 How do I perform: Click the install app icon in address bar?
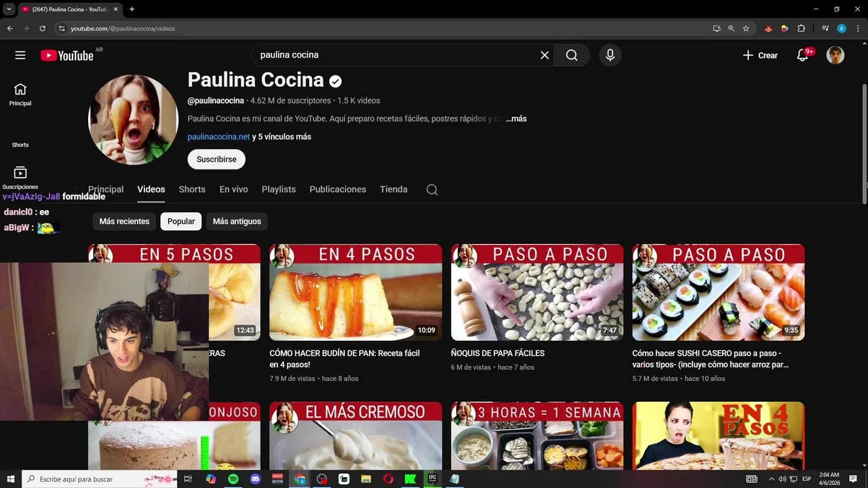pos(717,28)
